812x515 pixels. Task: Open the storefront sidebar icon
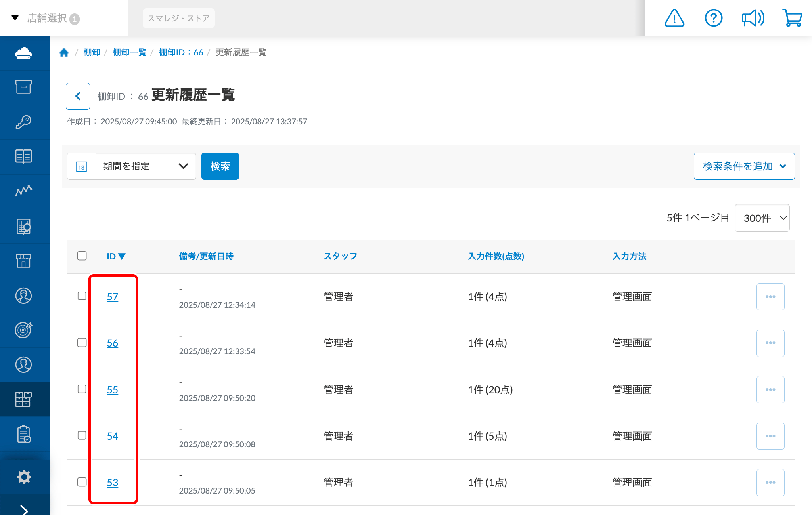(x=24, y=261)
